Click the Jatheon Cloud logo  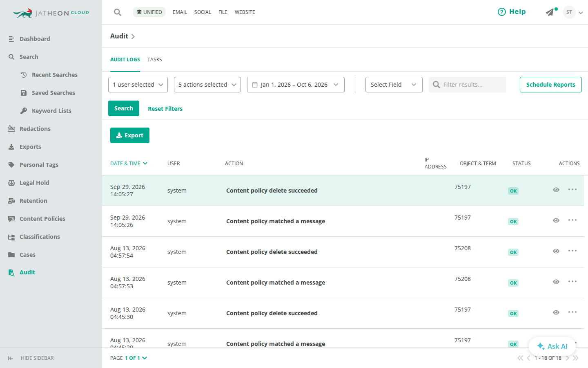pyautogui.click(x=51, y=13)
